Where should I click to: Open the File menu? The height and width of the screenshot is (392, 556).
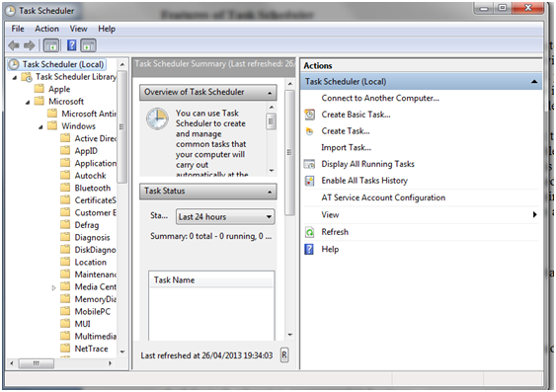[x=18, y=29]
